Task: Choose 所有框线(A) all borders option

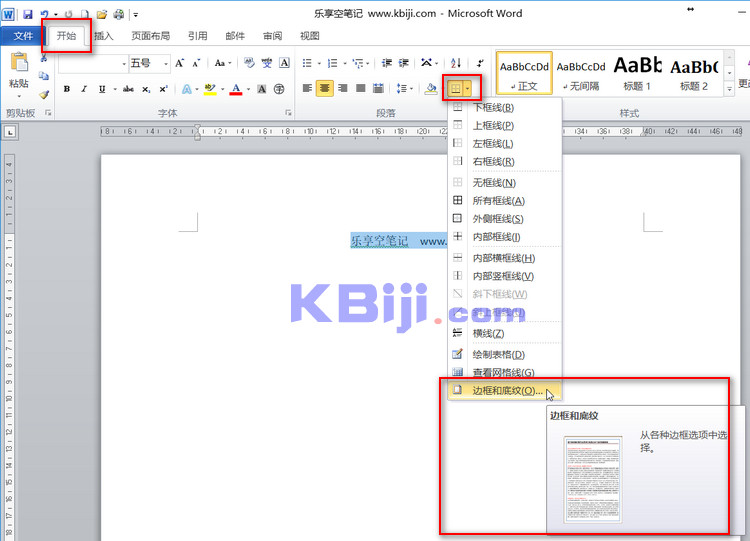Action: 505,201
